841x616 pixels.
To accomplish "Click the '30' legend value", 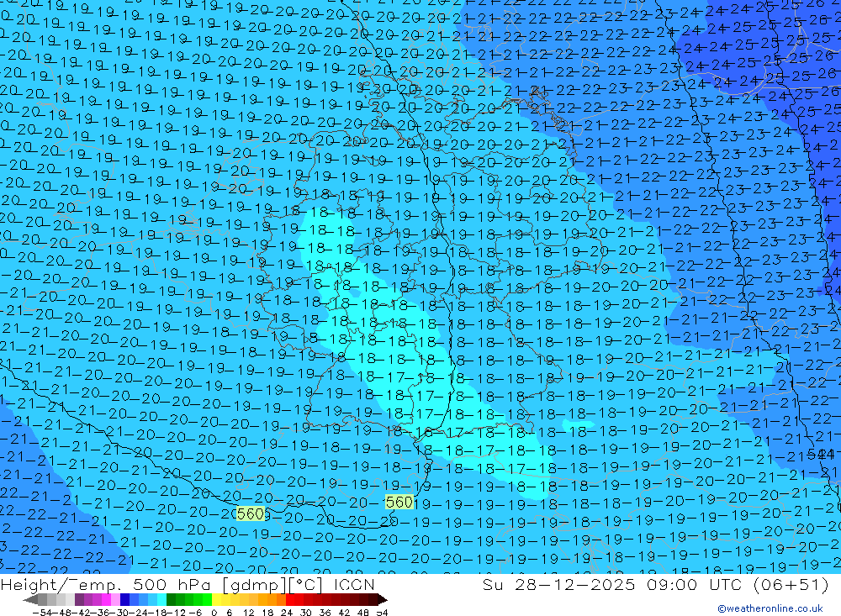I will pos(306,613).
